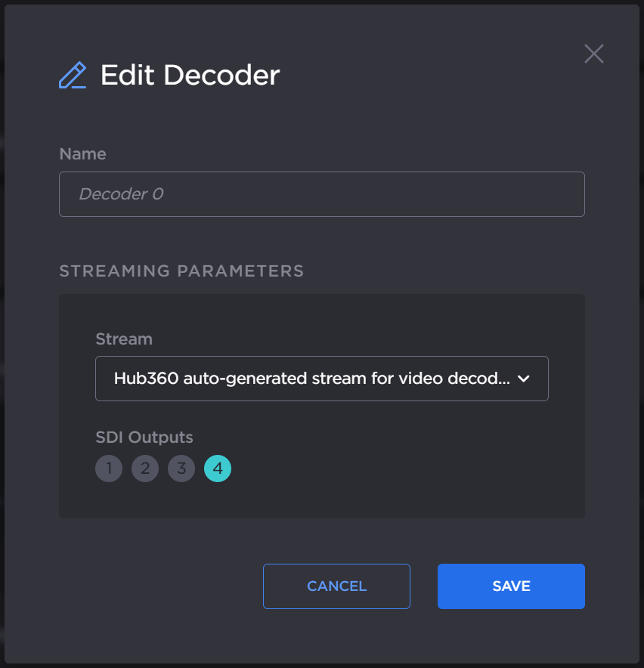Dismiss the dialog with the X icon
The image size is (644, 668).
(x=593, y=53)
